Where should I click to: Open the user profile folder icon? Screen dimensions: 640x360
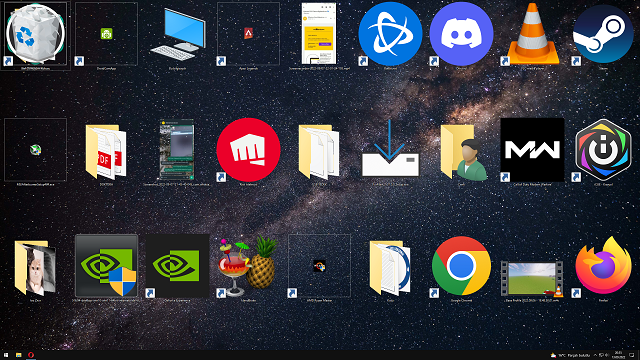click(464, 151)
